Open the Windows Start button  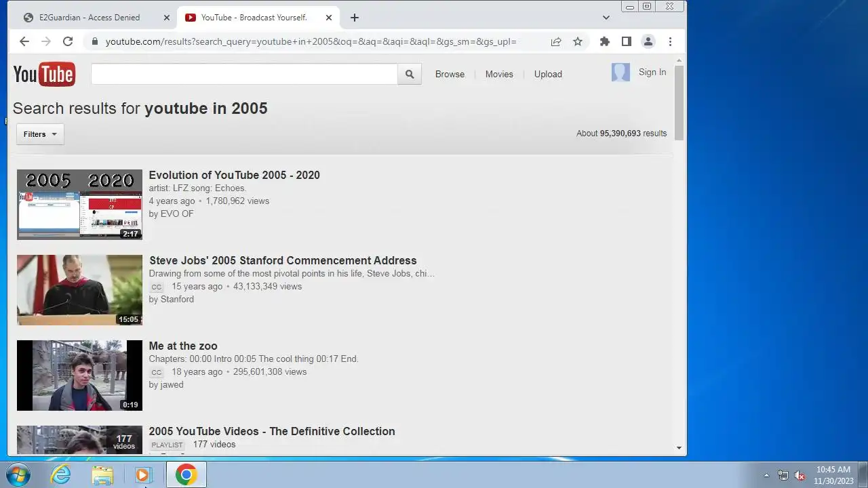(x=18, y=475)
